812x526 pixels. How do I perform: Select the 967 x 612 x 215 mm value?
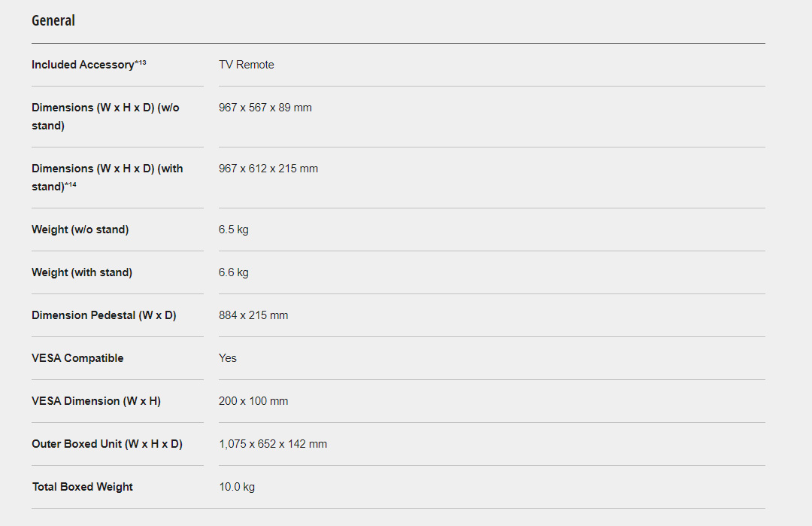pyautogui.click(x=268, y=169)
